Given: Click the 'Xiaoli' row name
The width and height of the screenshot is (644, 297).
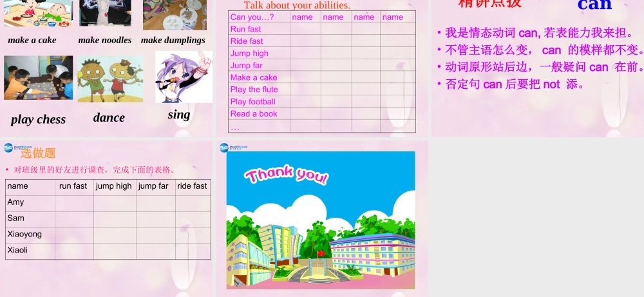Looking at the screenshot, I should tap(17, 250).
